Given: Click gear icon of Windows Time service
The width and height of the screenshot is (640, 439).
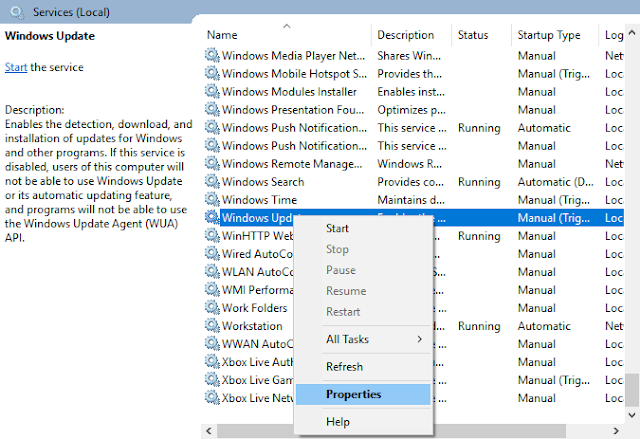Looking at the screenshot, I should [212, 199].
